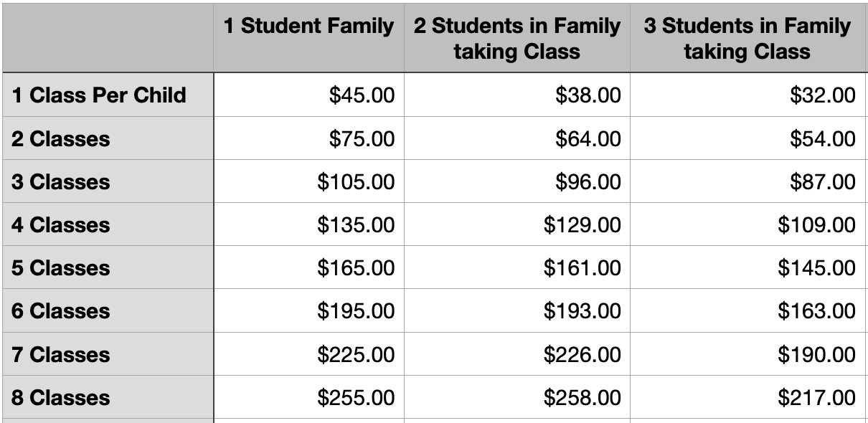Viewport: 868px width, 423px height.
Task: Click the '1 Class Per Child' row header
Action: point(108,95)
